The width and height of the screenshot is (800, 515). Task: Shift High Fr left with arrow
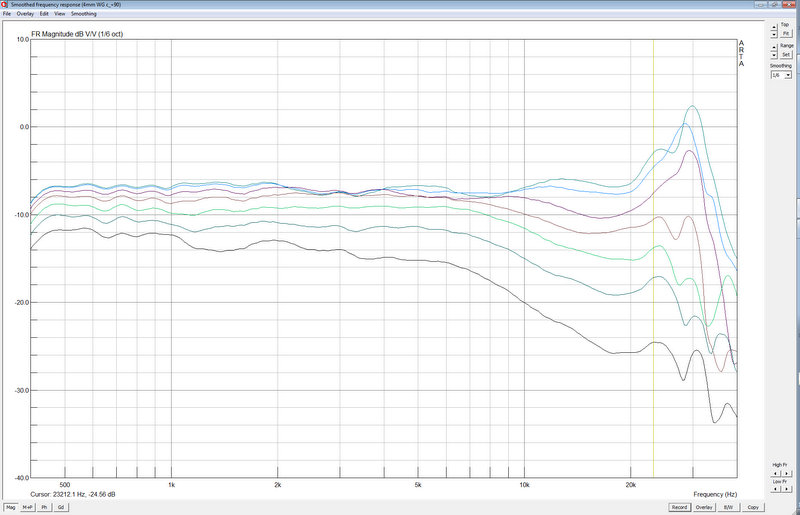pos(775,474)
